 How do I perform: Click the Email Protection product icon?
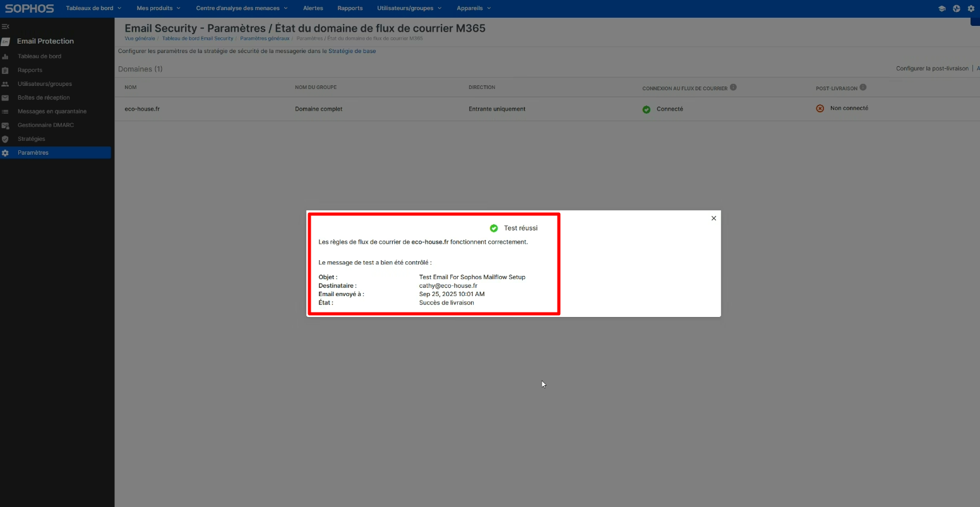(x=5, y=42)
